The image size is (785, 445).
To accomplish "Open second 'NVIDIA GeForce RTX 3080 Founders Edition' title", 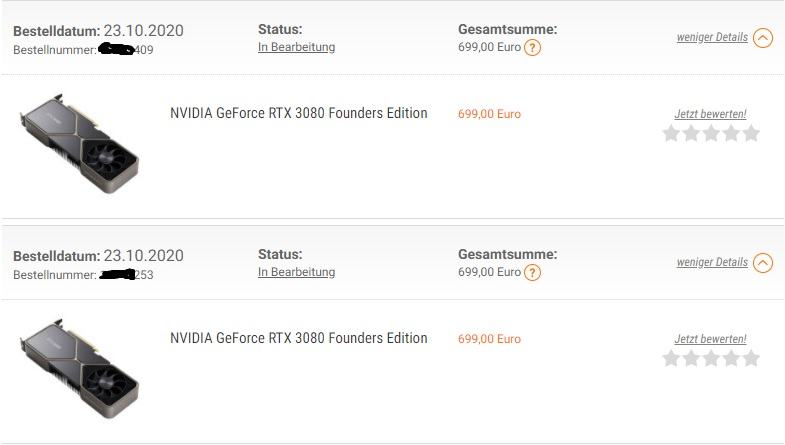I will pos(299,338).
